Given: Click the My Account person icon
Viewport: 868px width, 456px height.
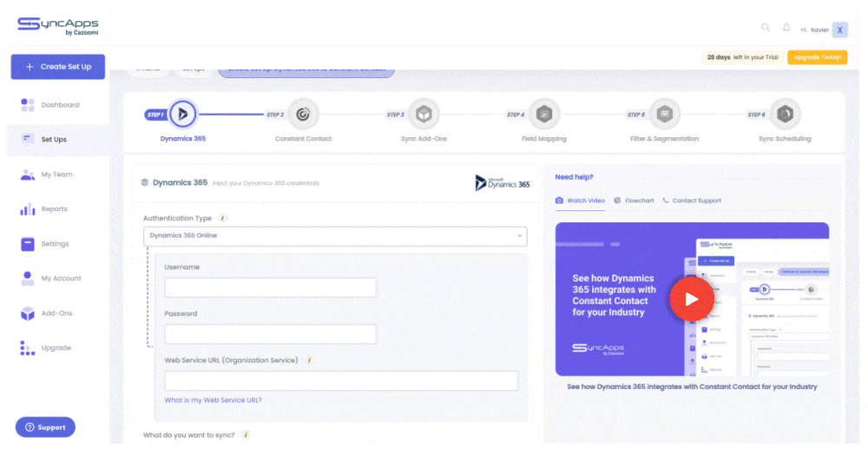Looking at the screenshot, I should (28, 278).
